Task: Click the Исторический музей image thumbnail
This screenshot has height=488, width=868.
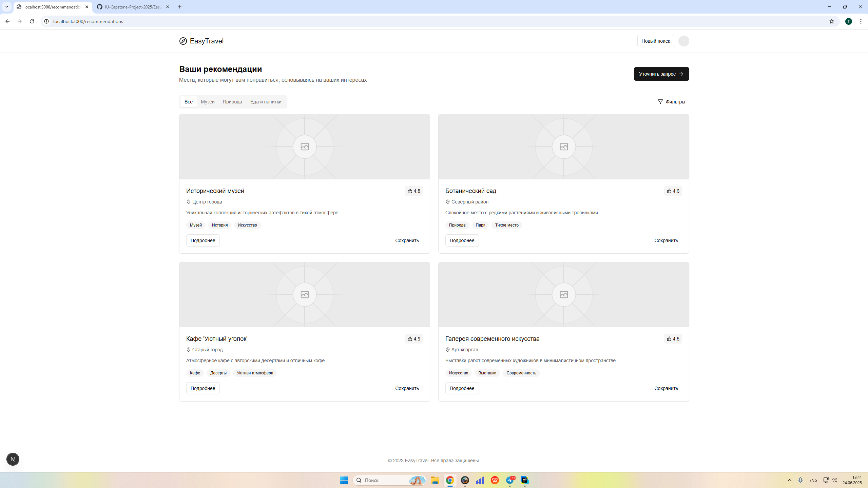Action: [304, 147]
